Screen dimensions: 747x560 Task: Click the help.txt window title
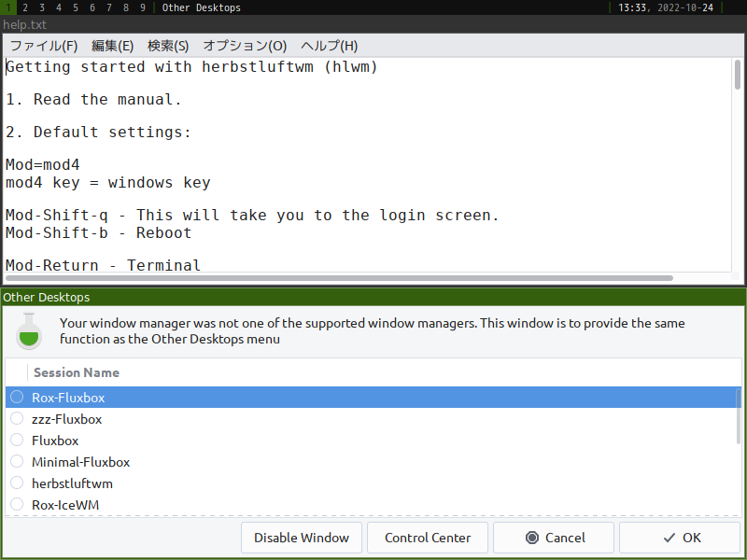(x=25, y=25)
